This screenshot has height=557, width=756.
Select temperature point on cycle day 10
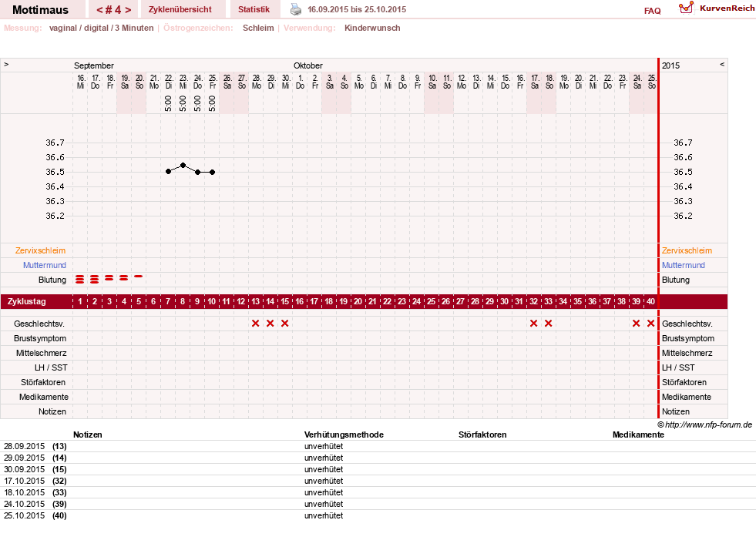[x=212, y=172]
